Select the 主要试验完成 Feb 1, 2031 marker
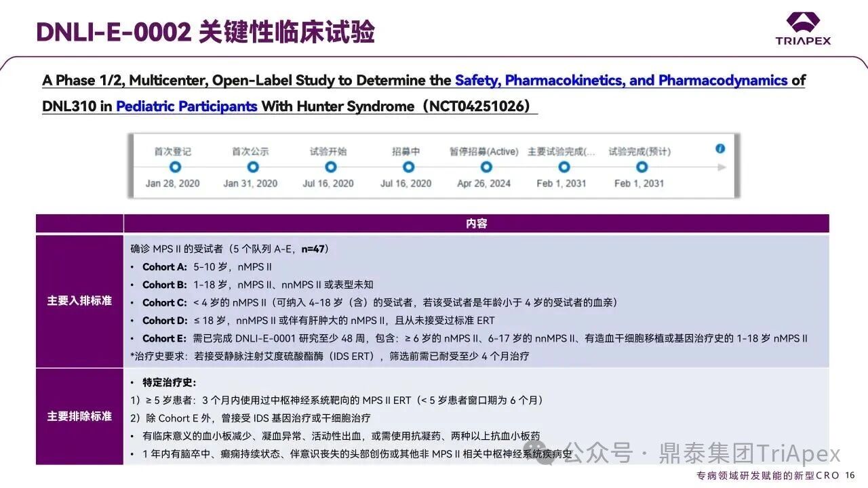 point(564,167)
